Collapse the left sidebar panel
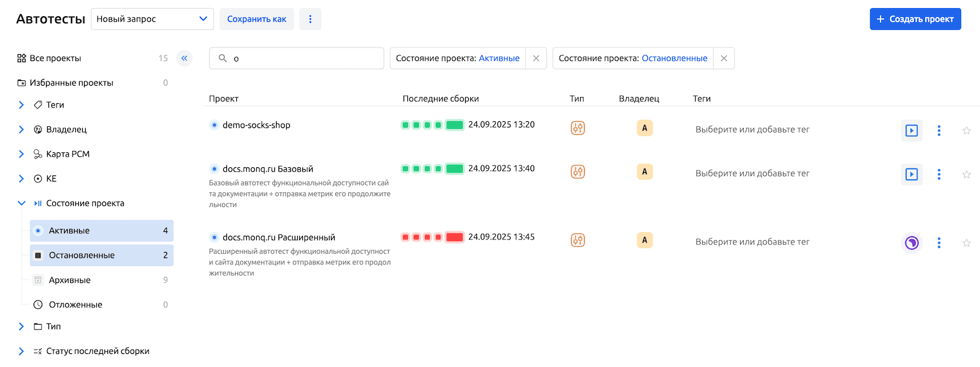This screenshot has width=980, height=367. pos(184,58)
